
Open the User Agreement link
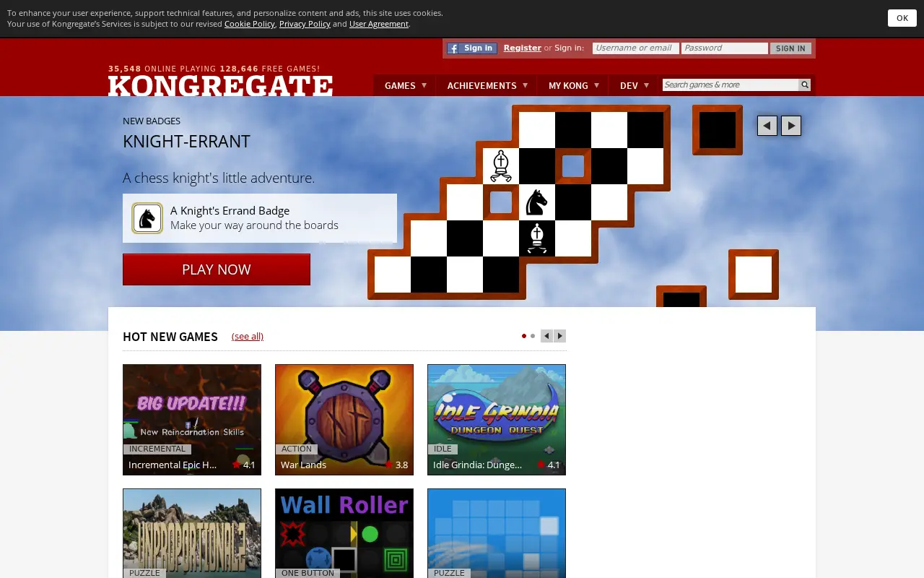point(379,24)
